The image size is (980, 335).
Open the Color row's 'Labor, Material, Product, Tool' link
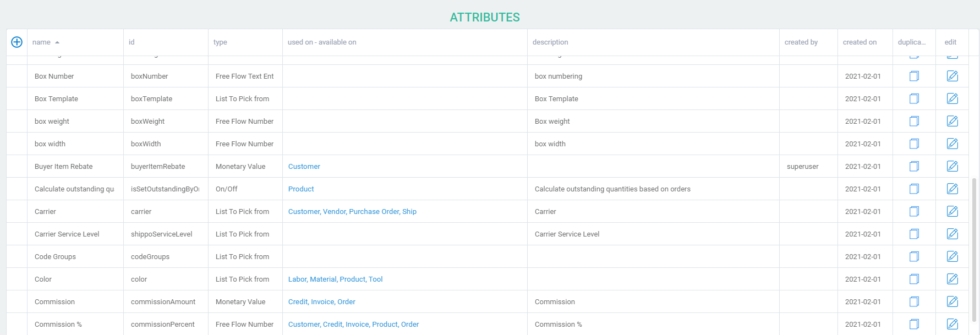[x=336, y=279]
